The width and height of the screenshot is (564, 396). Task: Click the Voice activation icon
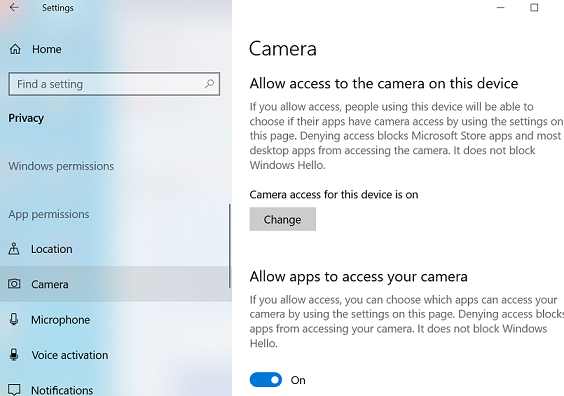(14, 355)
